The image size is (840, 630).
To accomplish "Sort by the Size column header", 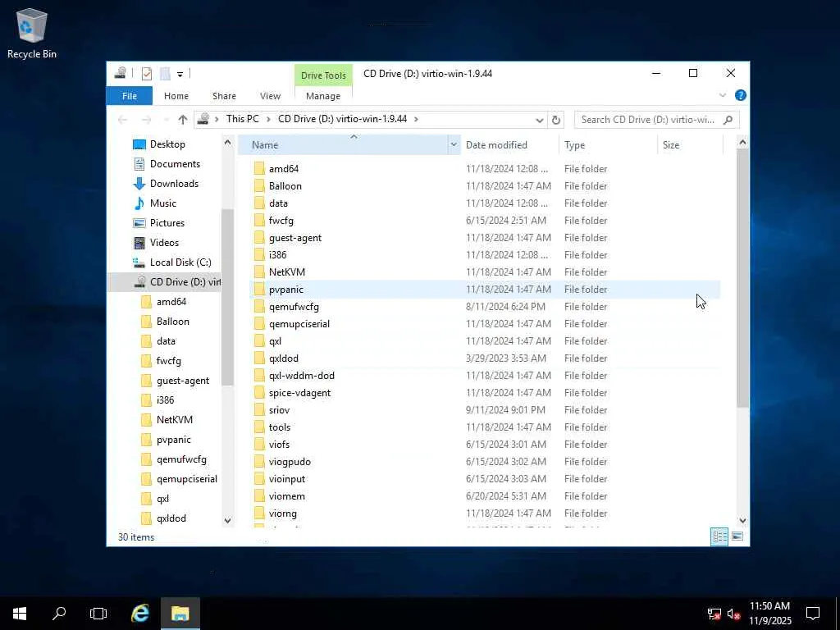I will tap(671, 144).
